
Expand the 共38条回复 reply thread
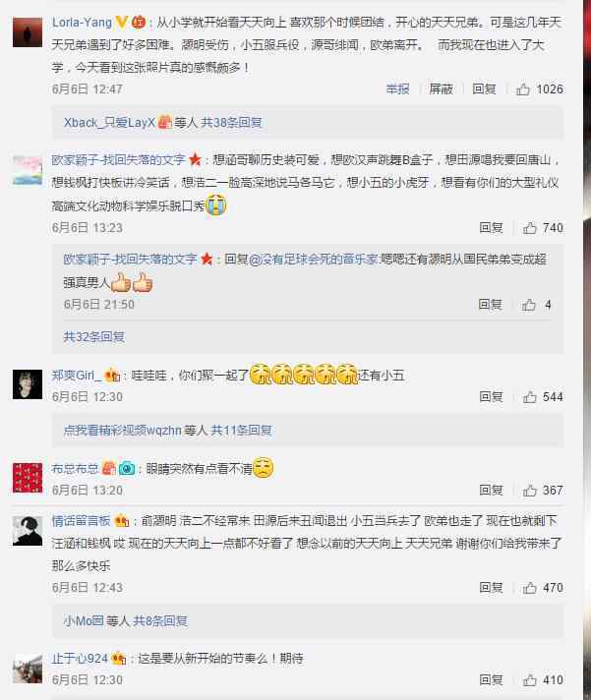point(231,122)
